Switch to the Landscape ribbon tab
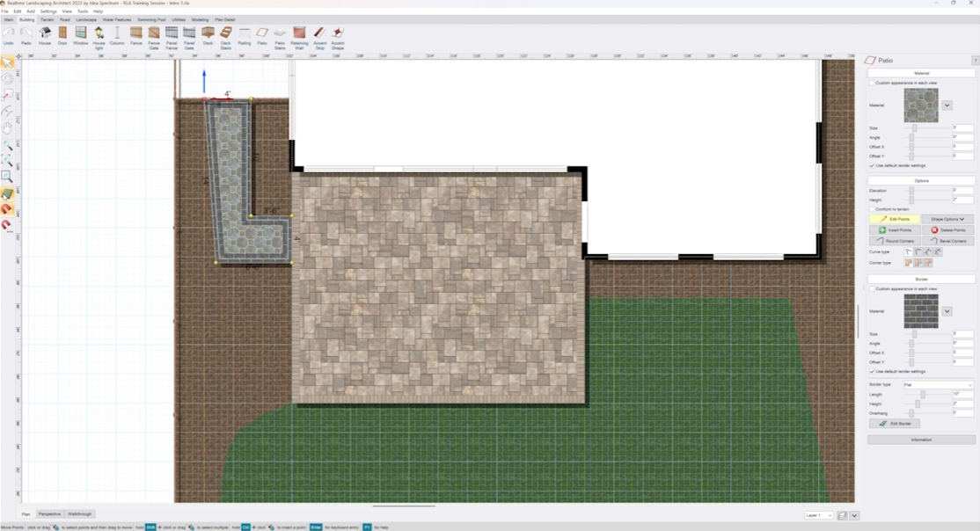Viewport: 980px width, 531px height. tap(86, 19)
